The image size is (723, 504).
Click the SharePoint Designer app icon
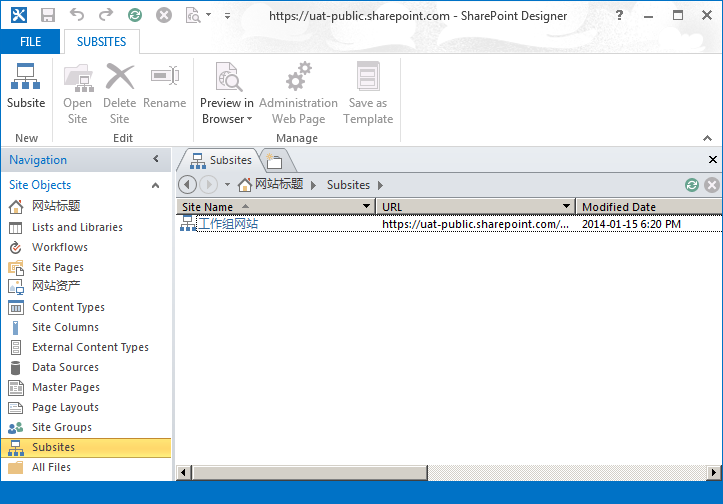pos(19,15)
